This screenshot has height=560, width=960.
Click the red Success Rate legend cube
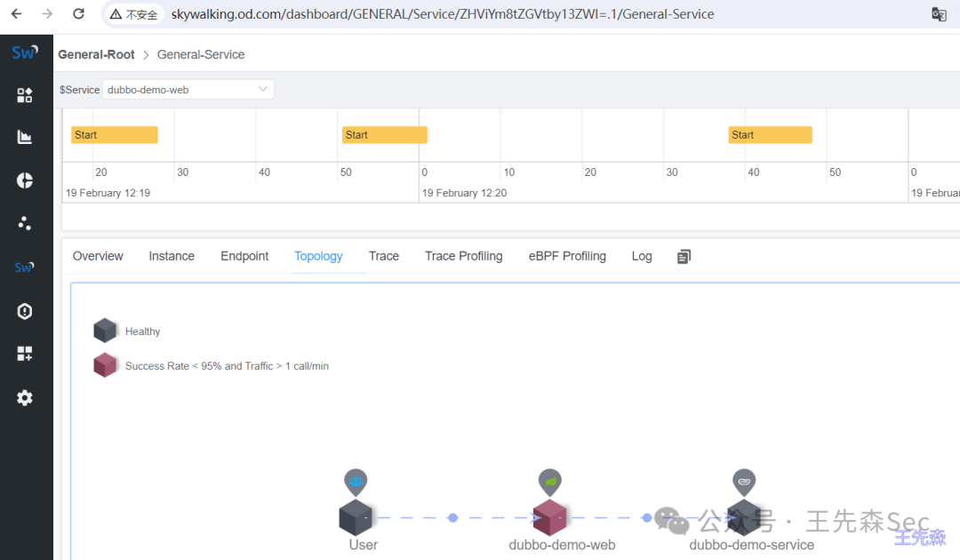[x=105, y=365]
